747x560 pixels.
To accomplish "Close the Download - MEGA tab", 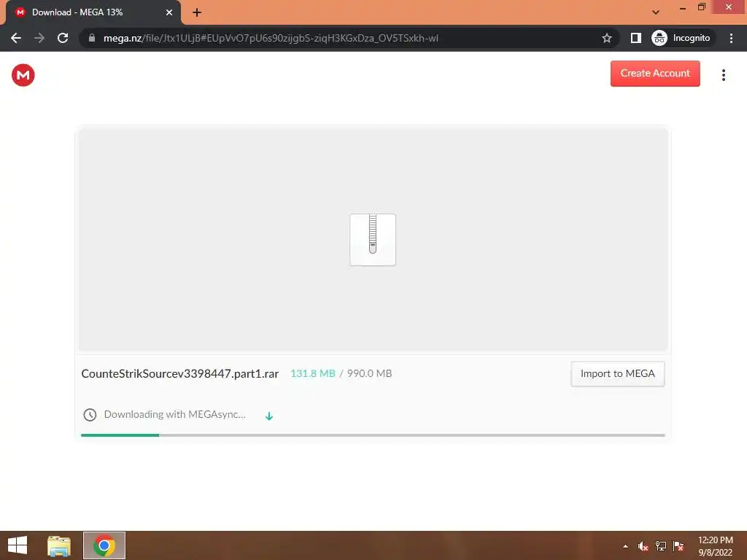I will click(169, 12).
